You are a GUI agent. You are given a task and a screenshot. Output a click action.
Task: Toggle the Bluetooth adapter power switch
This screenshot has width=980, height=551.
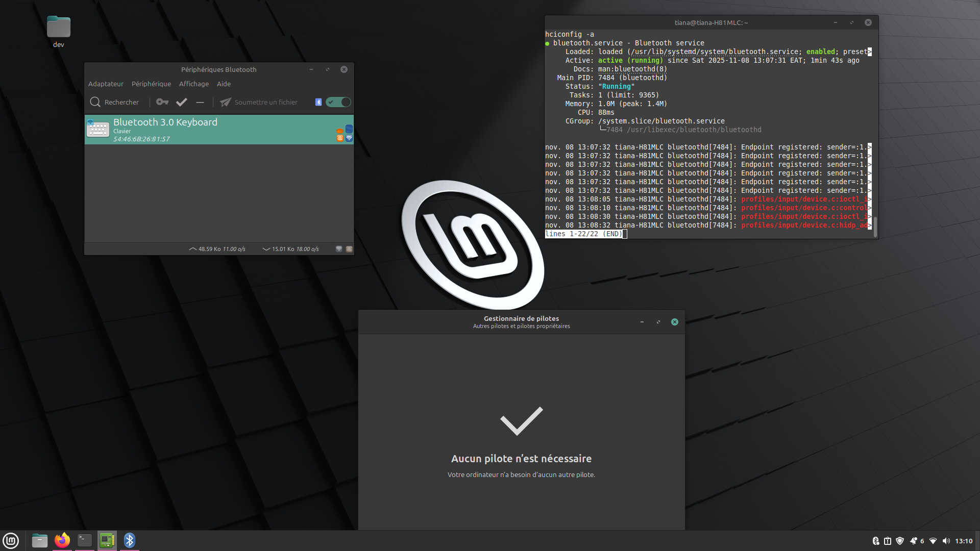(338, 102)
